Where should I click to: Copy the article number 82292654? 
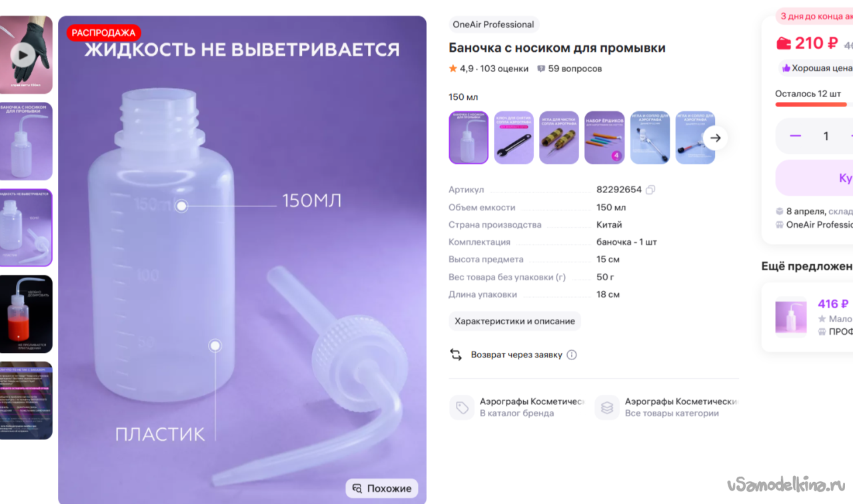(x=650, y=190)
